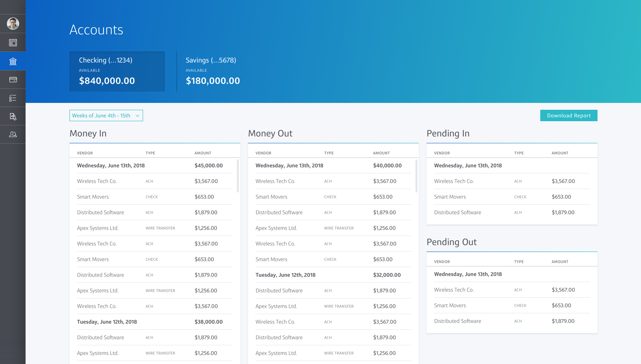Open the checklist tasks icon in sidebar
Screen dimensions: 641x364
pyautogui.click(x=13, y=98)
